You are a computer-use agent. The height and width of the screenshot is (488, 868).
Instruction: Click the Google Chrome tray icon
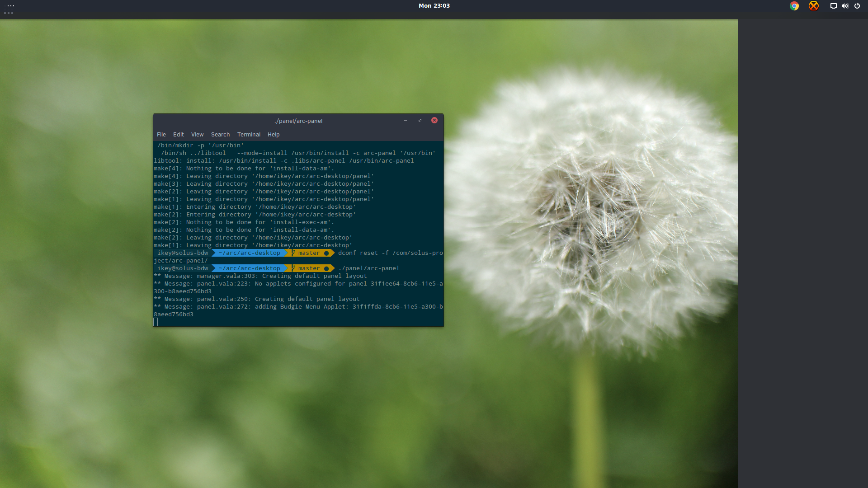(794, 6)
